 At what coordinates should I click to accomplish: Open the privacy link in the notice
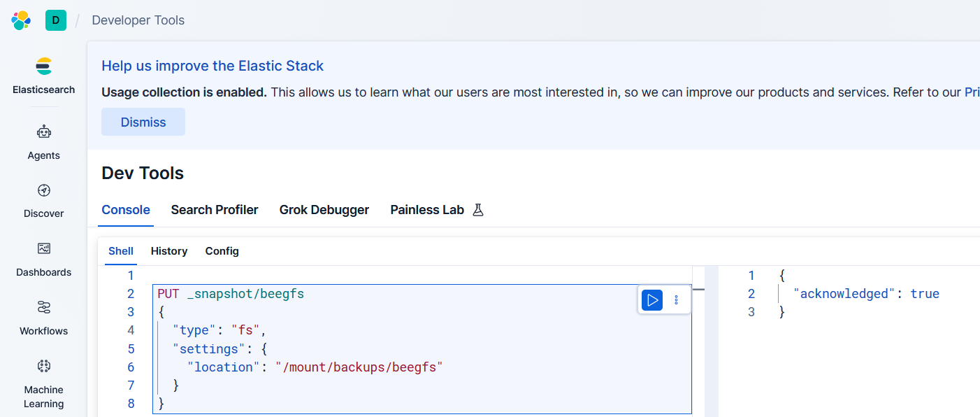pos(972,92)
